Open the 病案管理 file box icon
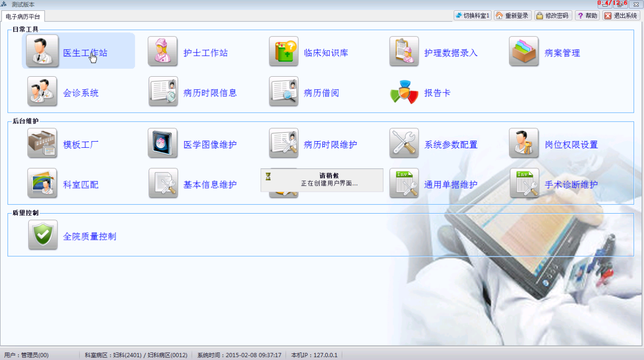Screen dimensions: 644x360 coord(524,51)
